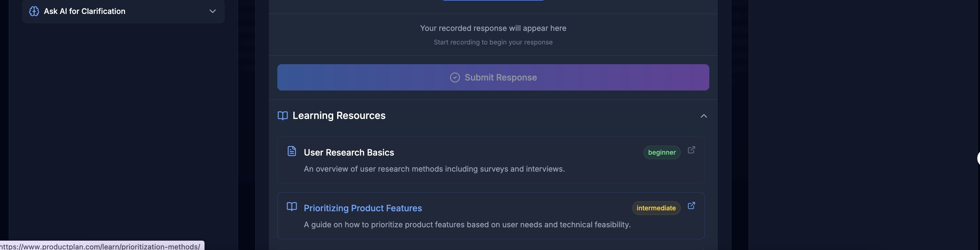
Task: Open the User Research Basics external link icon
Action: 691,150
